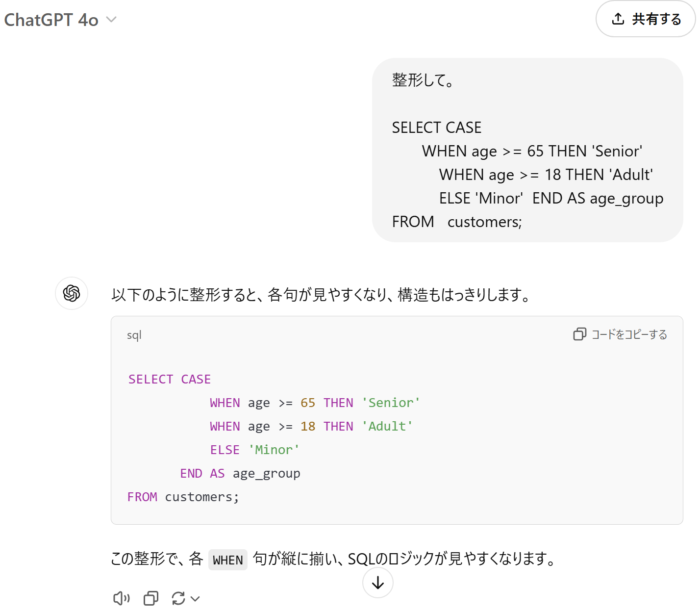This screenshot has width=700, height=612.
Task: Click the 'Senior' string in the code block
Action: [x=391, y=403]
